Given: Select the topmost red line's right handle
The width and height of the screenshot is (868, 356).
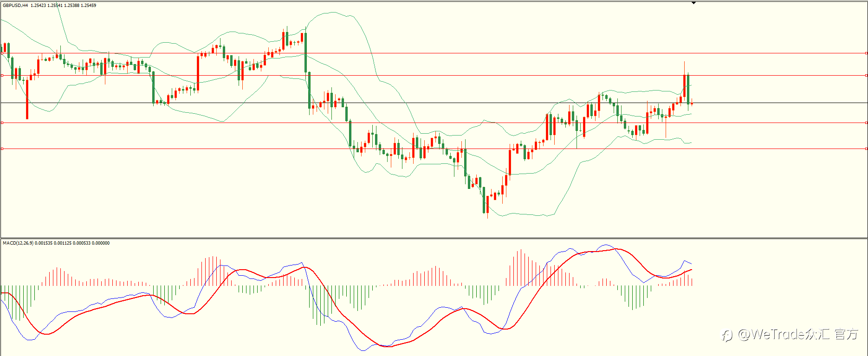Looking at the screenshot, I should pyautogui.click(x=866, y=53).
